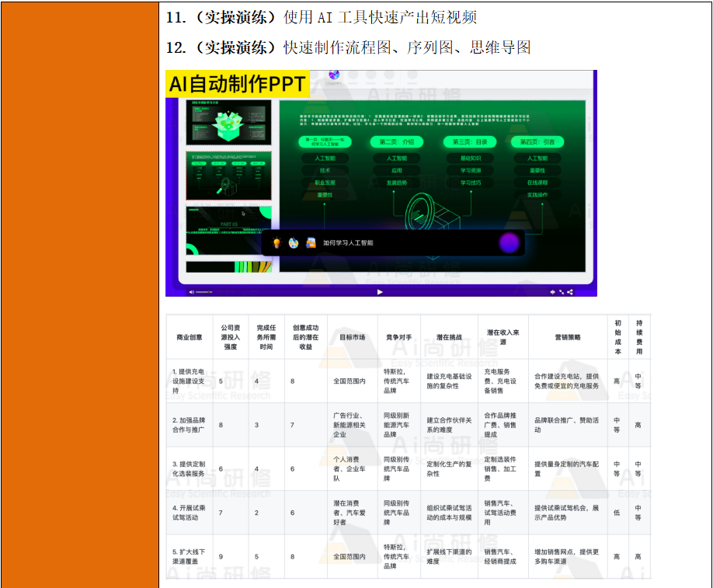Click the 商业创意 column header

[x=190, y=337]
